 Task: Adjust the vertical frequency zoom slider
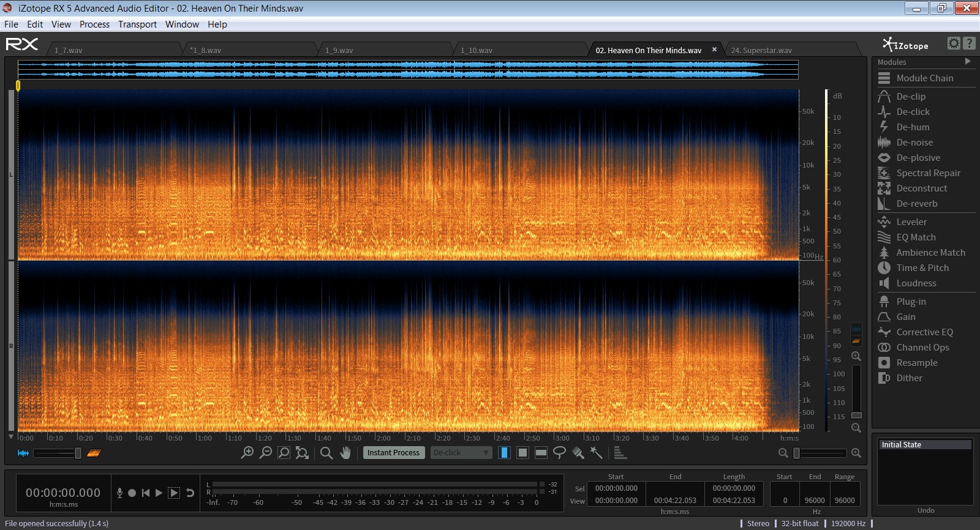[857, 392]
